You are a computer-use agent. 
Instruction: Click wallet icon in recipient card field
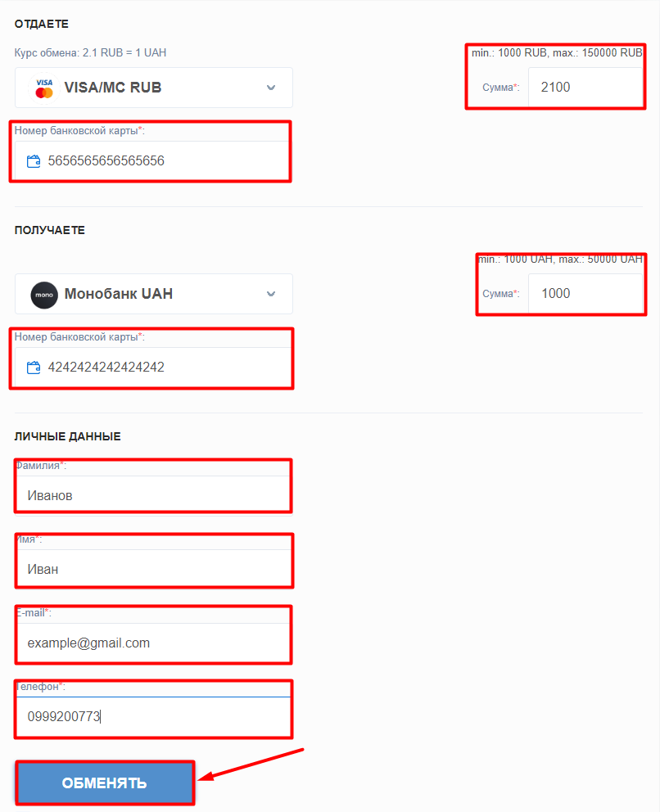point(34,368)
